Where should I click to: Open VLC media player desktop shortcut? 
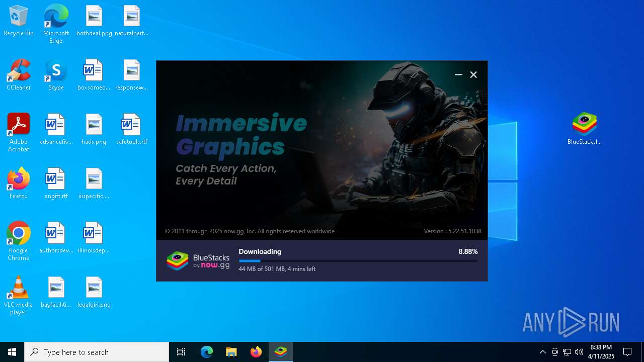coord(19,295)
